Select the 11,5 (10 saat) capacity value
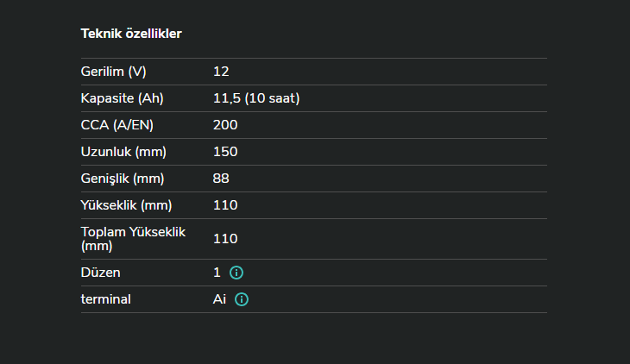630x364 pixels. click(256, 98)
